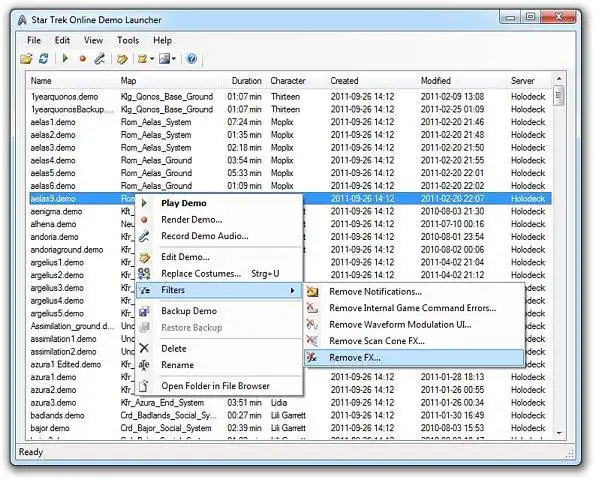The height and width of the screenshot is (480, 595).
Task: Choose Play Demo in context menu
Action: point(219,203)
